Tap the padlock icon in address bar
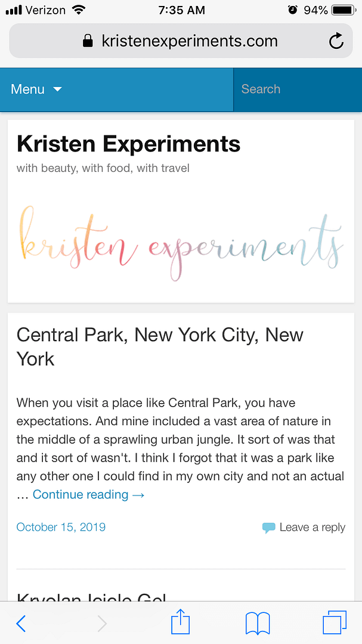The image size is (362, 644). pyautogui.click(x=88, y=41)
